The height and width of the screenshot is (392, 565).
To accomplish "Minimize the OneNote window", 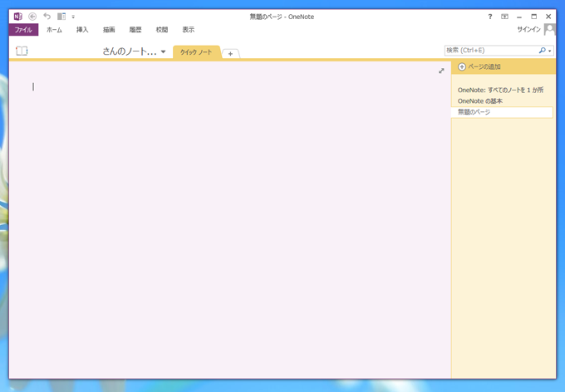I will (x=519, y=17).
